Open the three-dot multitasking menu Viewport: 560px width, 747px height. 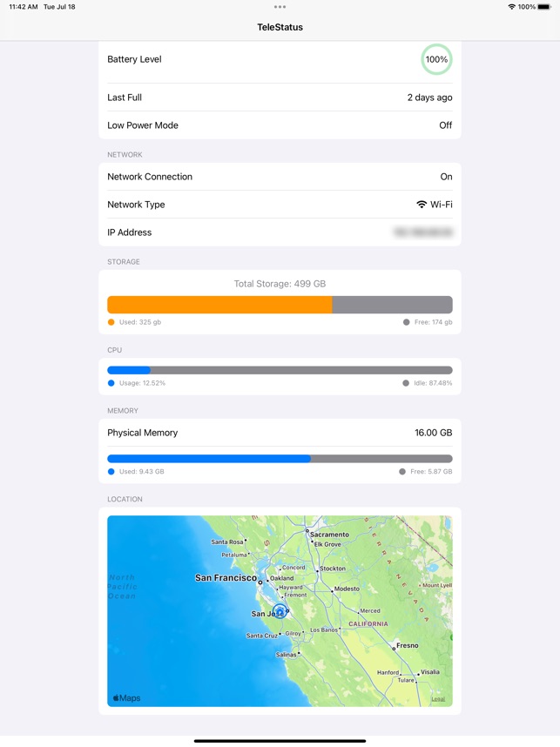[x=280, y=7]
